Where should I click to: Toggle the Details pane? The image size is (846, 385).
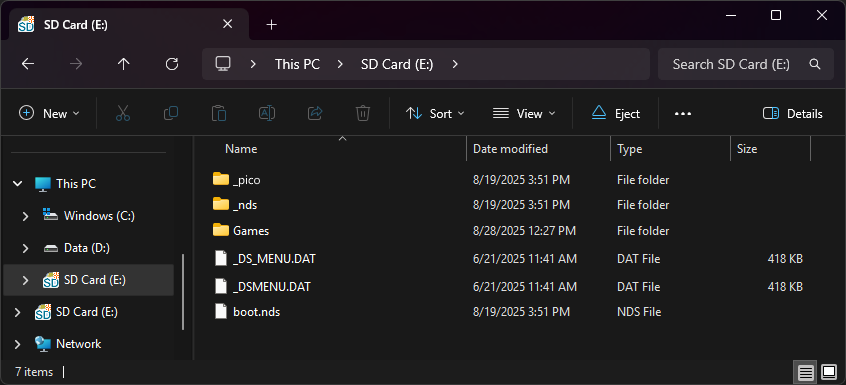pyautogui.click(x=793, y=114)
